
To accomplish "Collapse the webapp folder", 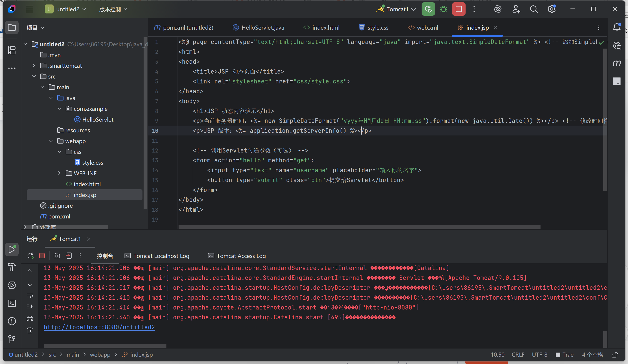I will coord(51,141).
